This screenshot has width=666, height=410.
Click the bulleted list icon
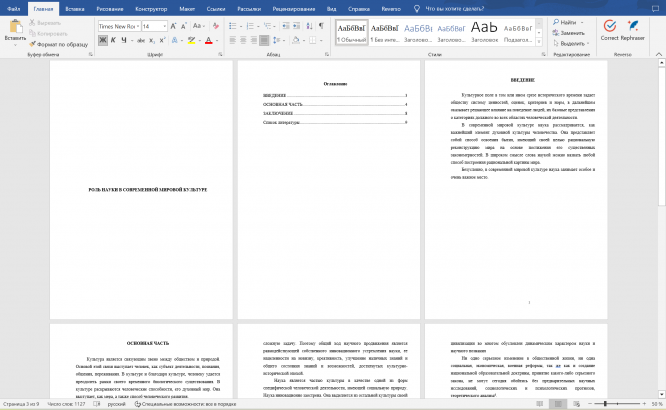pos(233,26)
